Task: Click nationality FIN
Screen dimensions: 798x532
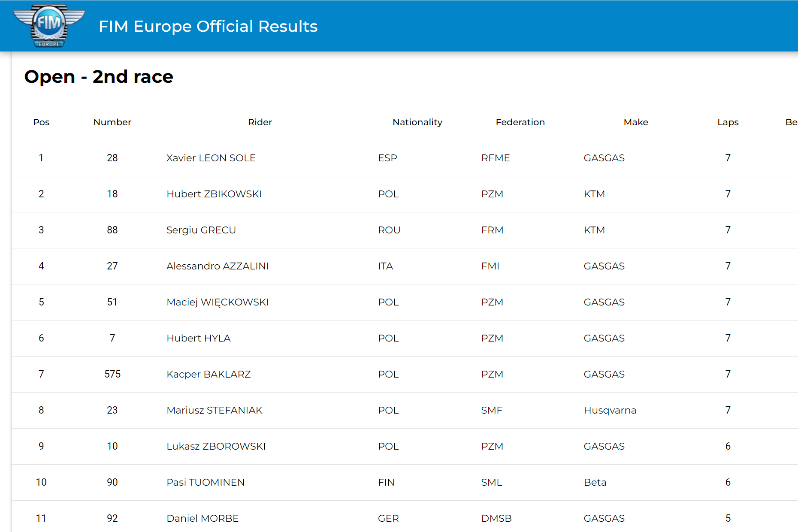Action: point(386,482)
